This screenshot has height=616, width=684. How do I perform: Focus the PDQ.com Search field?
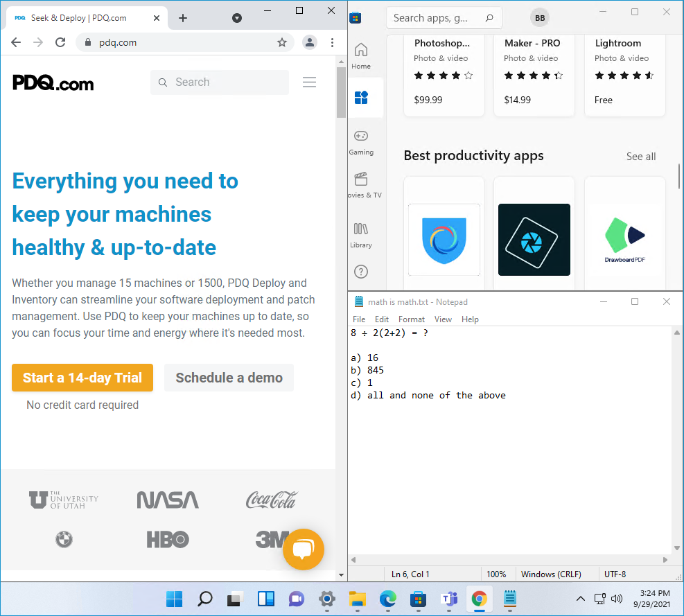[220, 82]
